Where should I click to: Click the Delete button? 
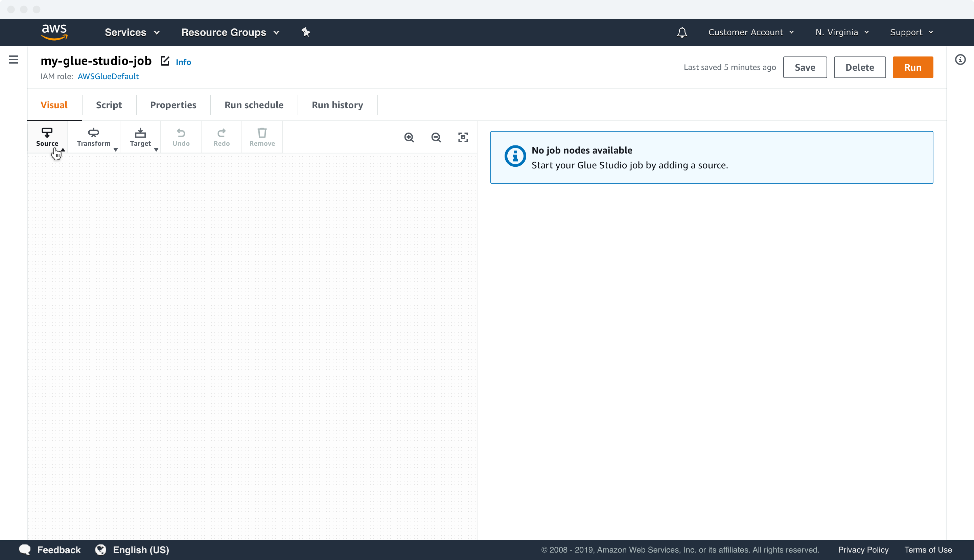859,67
